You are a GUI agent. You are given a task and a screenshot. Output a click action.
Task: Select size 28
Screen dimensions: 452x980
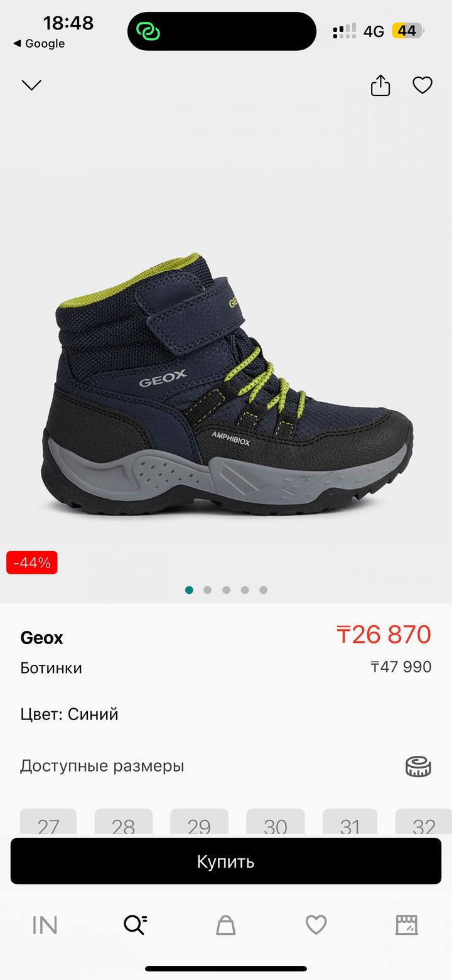[124, 822]
